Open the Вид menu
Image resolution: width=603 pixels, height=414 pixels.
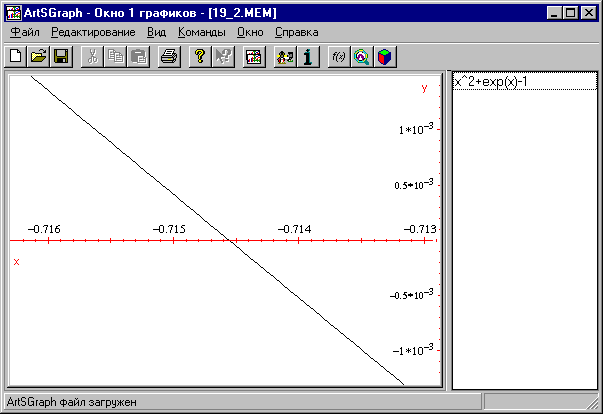click(x=156, y=32)
